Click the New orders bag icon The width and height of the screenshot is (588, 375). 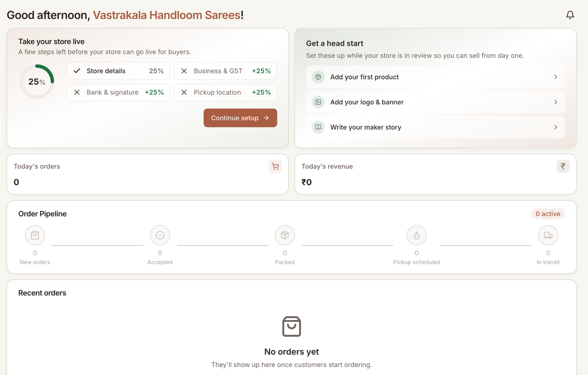(35, 235)
